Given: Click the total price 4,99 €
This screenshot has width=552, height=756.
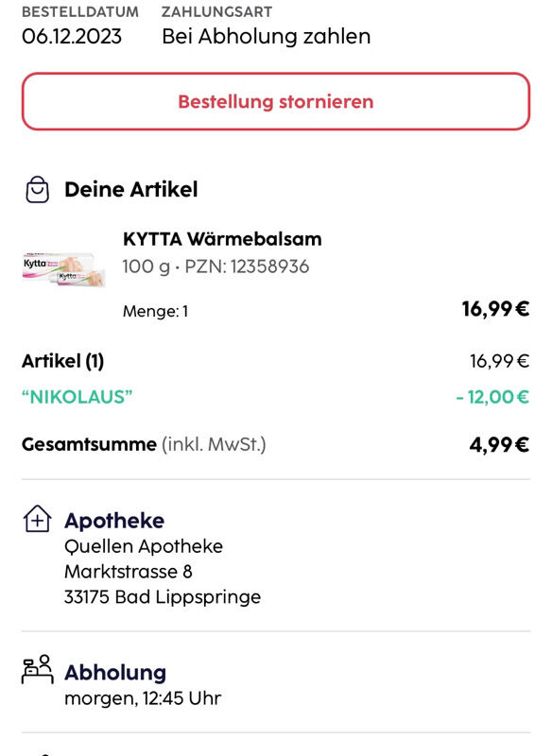Looking at the screenshot, I should tap(499, 444).
